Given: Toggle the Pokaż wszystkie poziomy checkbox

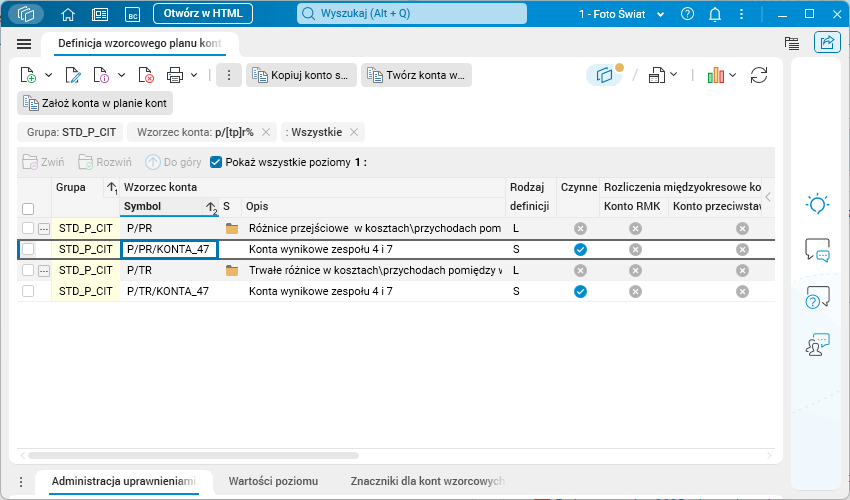Looking at the screenshot, I should (216, 161).
